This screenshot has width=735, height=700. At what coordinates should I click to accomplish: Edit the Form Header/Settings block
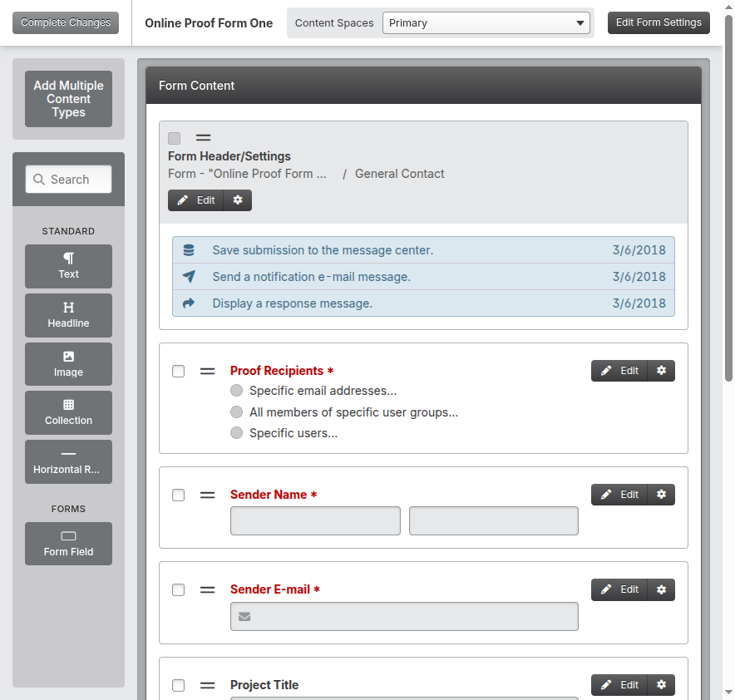tap(196, 200)
